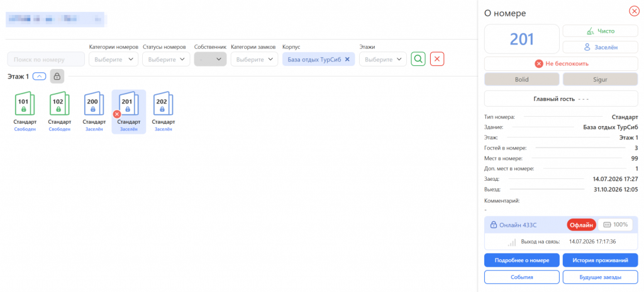The width and height of the screenshot is (644, 292).
Task: Open История проживаний
Action: tap(601, 260)
